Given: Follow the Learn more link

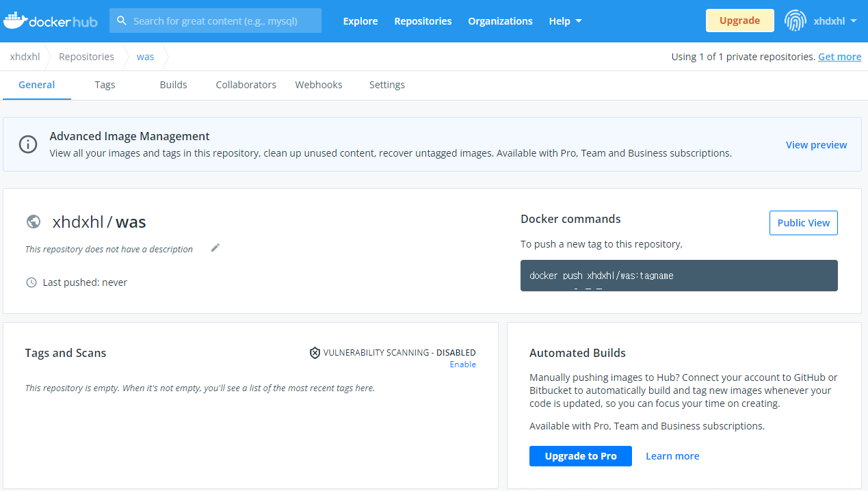Looking at the screenshot, I should [672, 456].
